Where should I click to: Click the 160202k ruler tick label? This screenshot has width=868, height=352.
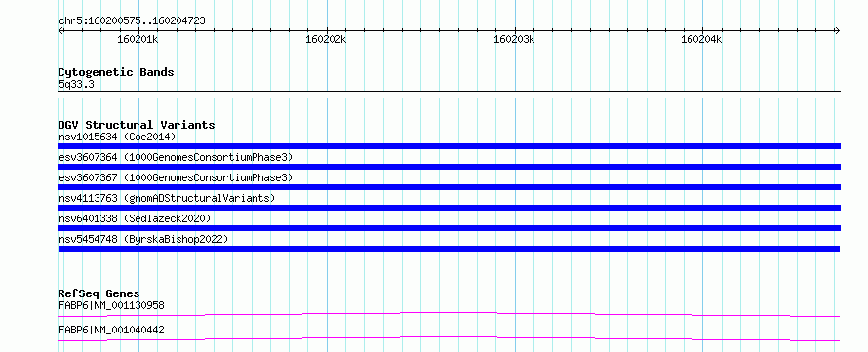[x=326, y=39]
